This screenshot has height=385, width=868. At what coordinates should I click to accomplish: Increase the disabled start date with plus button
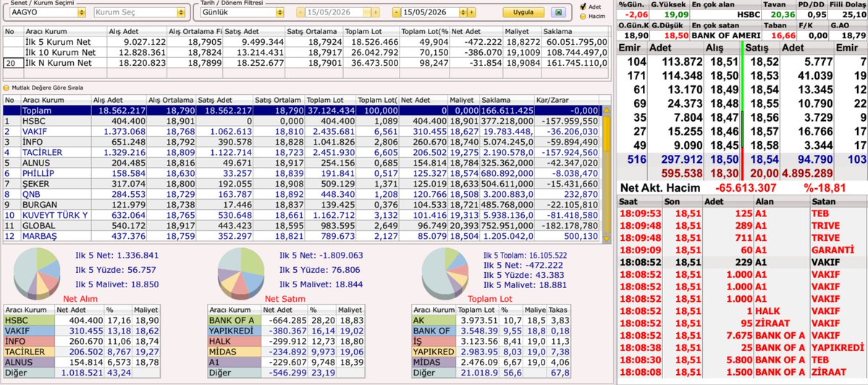(x=376, y=12)
